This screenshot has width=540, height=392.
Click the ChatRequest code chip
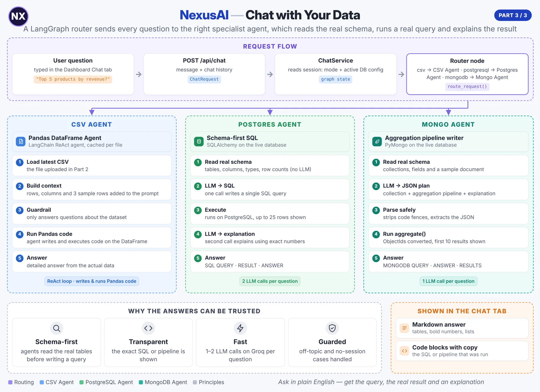coord(204,79)
